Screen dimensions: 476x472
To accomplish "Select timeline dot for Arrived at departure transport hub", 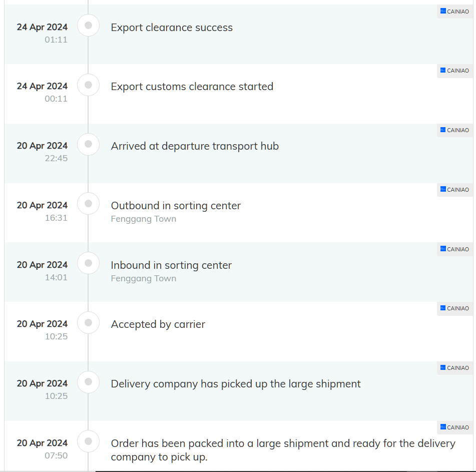I will pos(89,144).
